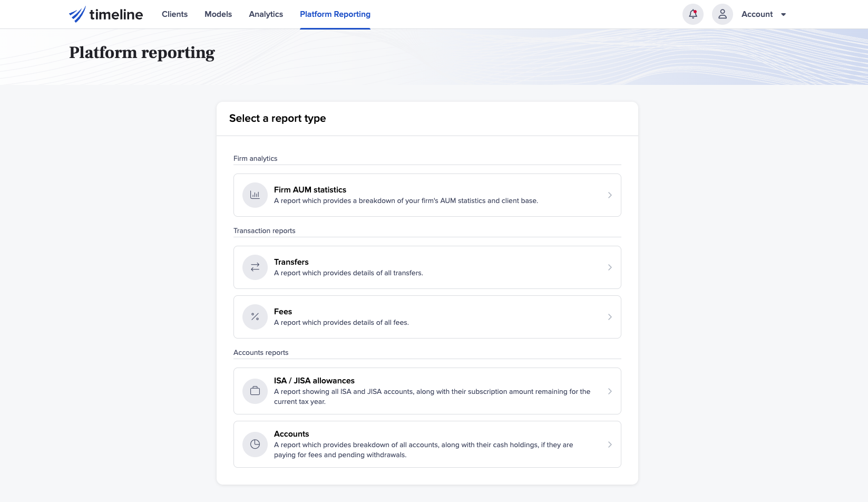Expand the Account dropdown arrow
The image size is (868, 502).
(783, 15)
